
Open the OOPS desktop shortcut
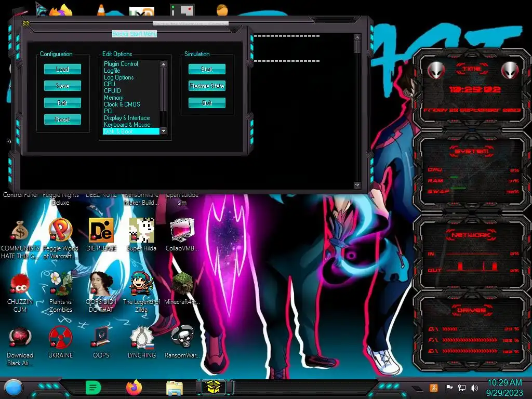pos(101,342)
